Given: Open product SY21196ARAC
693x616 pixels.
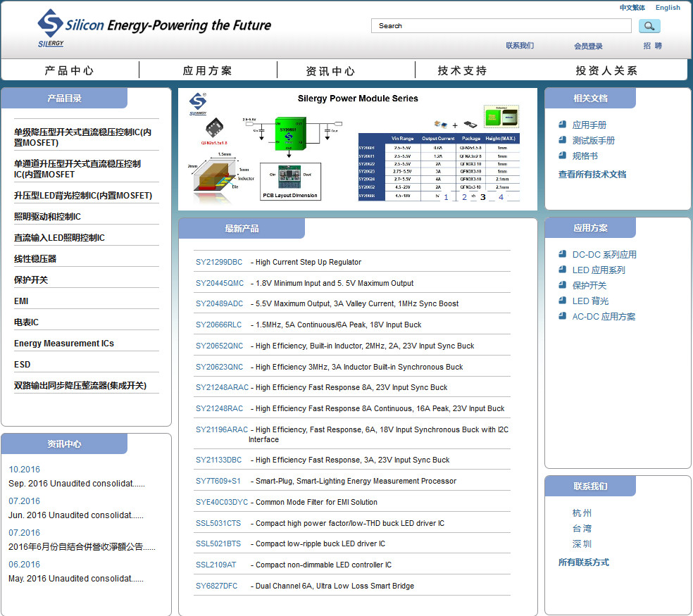Looking at the screenshot, I should tap(222, 429).
